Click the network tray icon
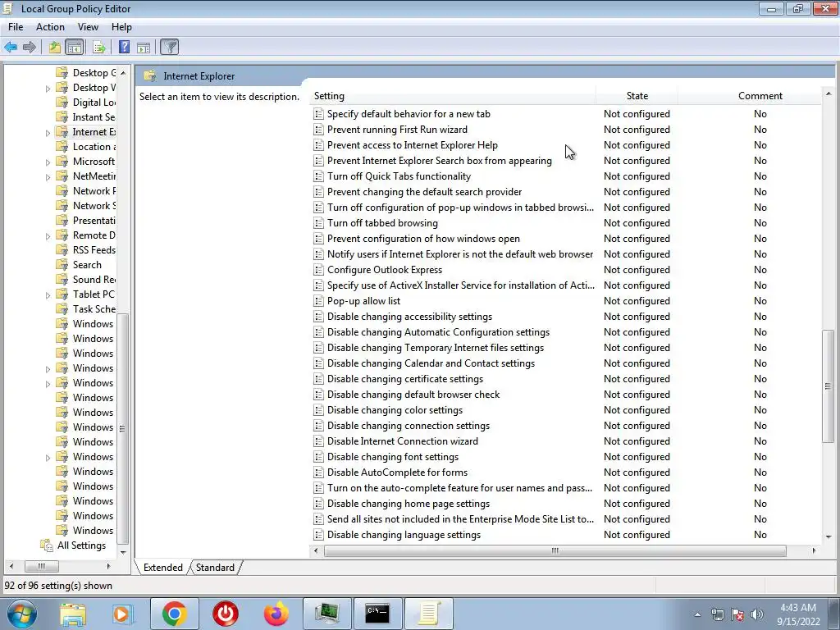840x630 pixels. click(x=717, y=614)
